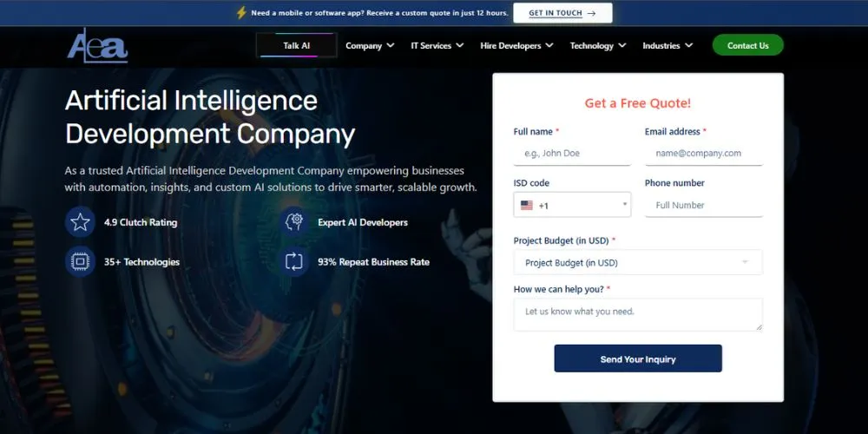Click the US flag in ISD code field

coord(527,206)
